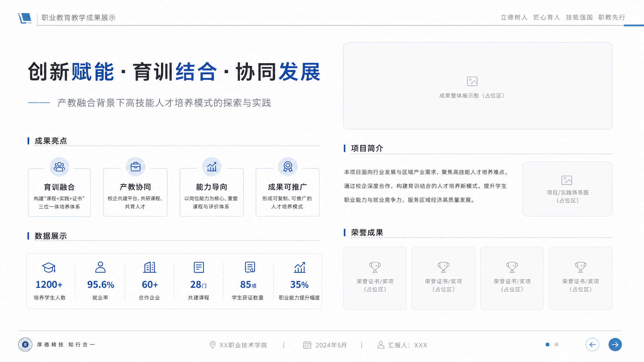Image resolution: width=644 pixels, height=362 pixels.
Task: Click the 项目简介 section heading
Action: 367,148
